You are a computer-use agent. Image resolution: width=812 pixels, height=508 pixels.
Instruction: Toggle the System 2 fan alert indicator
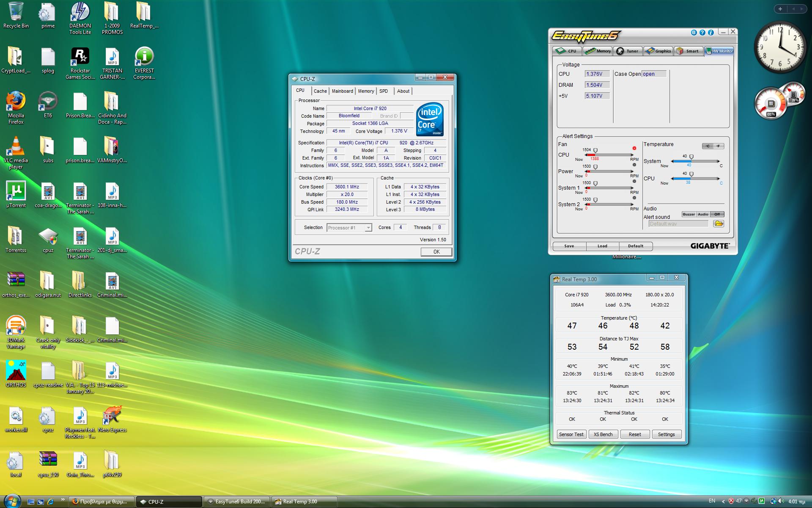634,198
